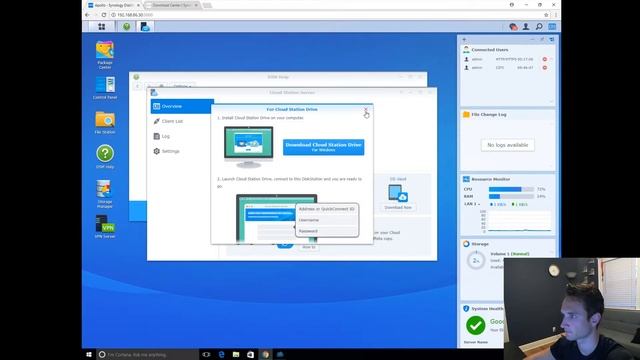Select Cloud Station Server taskbar icon
Screen dimensions: 640x360
point(145,27)
